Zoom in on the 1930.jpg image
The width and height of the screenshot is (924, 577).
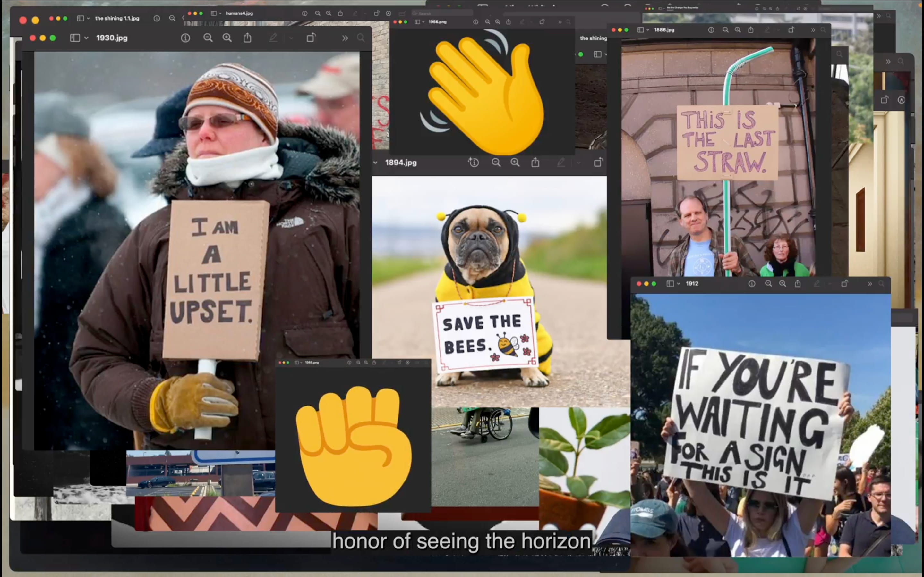(227, 38)
